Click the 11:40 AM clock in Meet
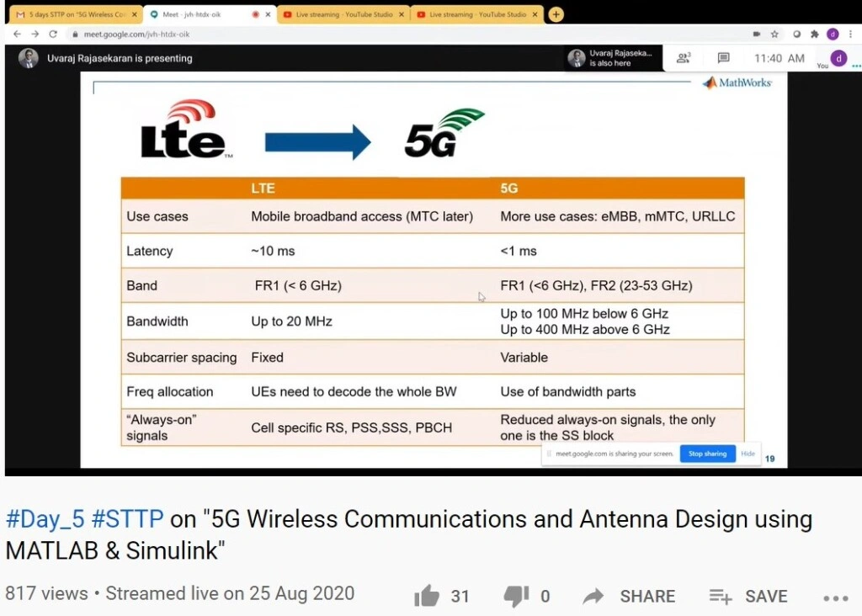 pyautogui.click(x=779, y=58)
